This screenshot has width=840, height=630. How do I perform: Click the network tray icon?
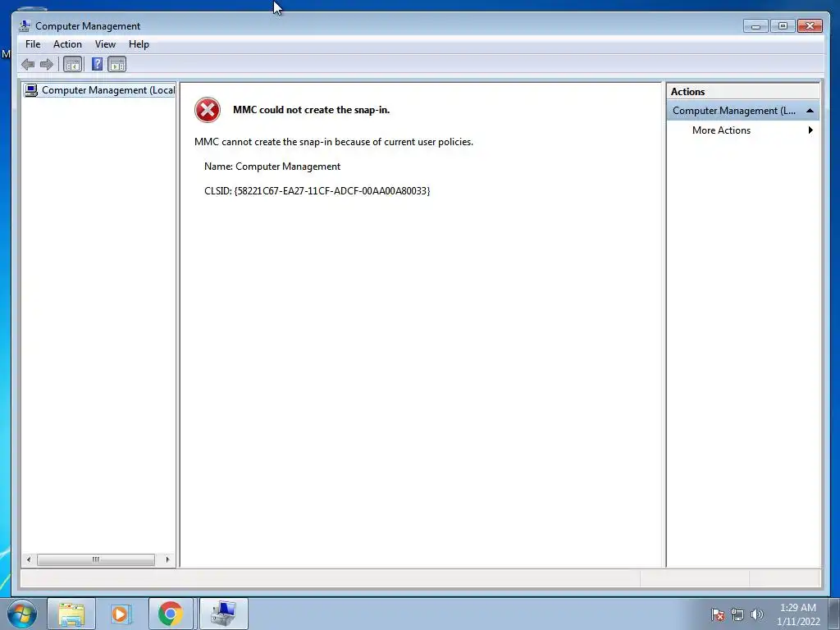click(737, 614)
